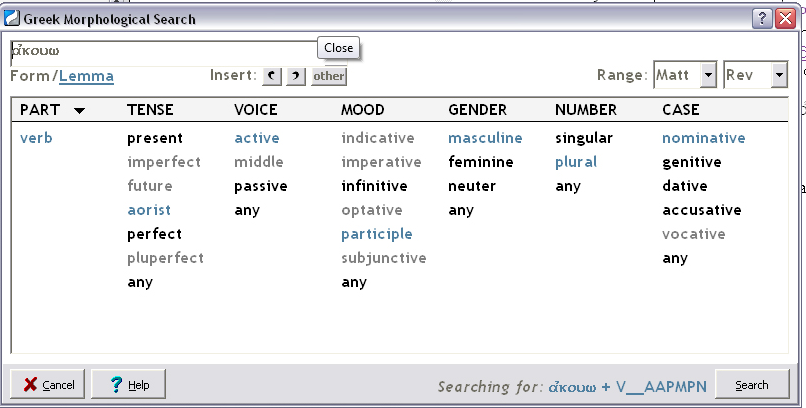The height and width of the screenshot is (408, 806).
Task: Select 'plural' number
Action: 576,162
